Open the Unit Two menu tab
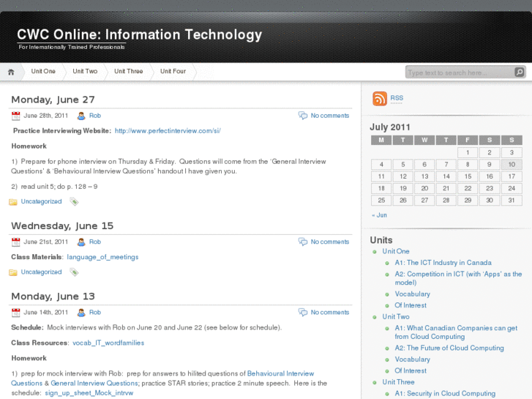This screenshot has height=399, width=532. click(85, 72)
